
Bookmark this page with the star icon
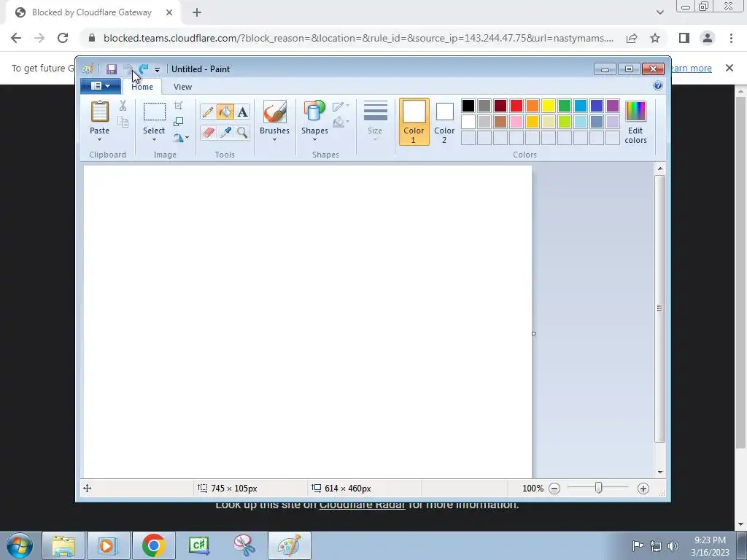655,38
